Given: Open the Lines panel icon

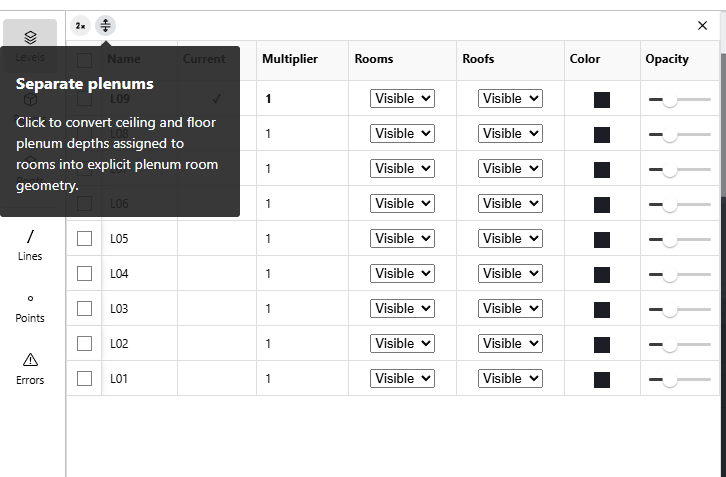Looking at the screenshot, I should pos(30,237).
